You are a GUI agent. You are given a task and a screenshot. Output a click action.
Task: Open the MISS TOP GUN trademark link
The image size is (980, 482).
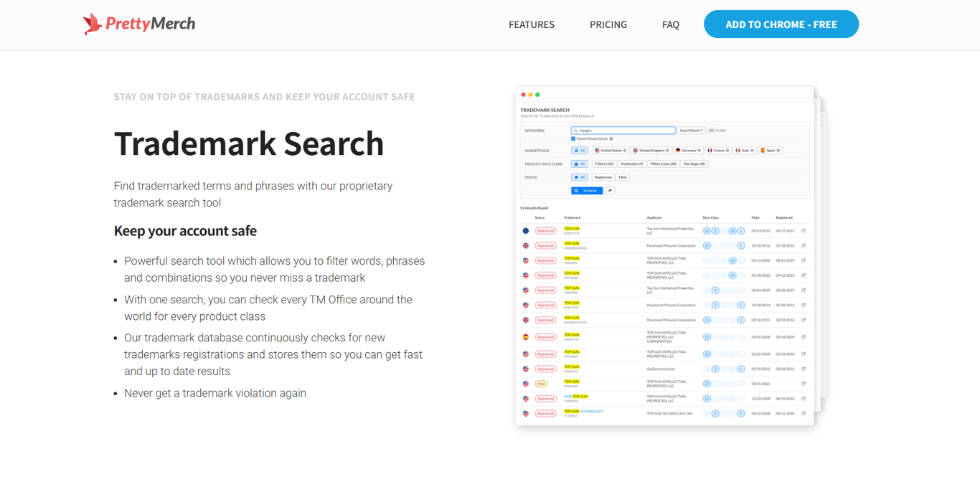tap(576, 396)
